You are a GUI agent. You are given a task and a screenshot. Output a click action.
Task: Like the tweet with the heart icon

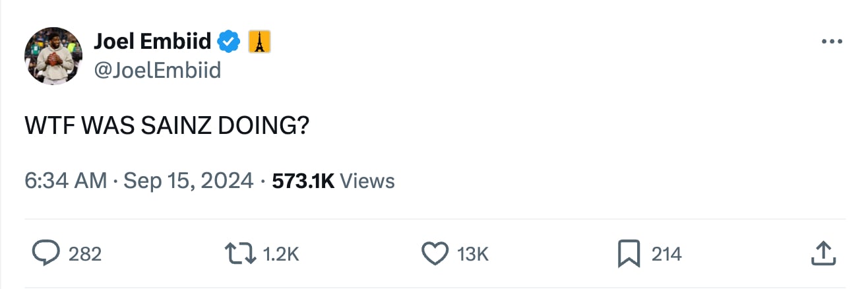435,253
